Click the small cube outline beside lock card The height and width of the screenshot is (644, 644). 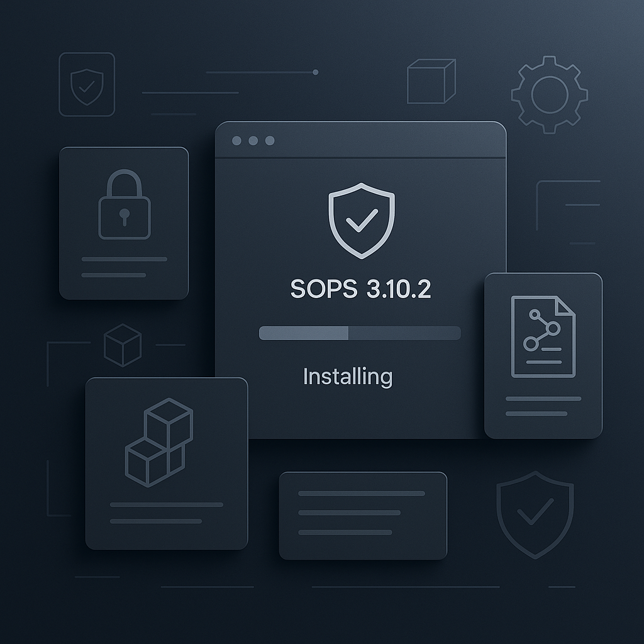click(123, 345)
